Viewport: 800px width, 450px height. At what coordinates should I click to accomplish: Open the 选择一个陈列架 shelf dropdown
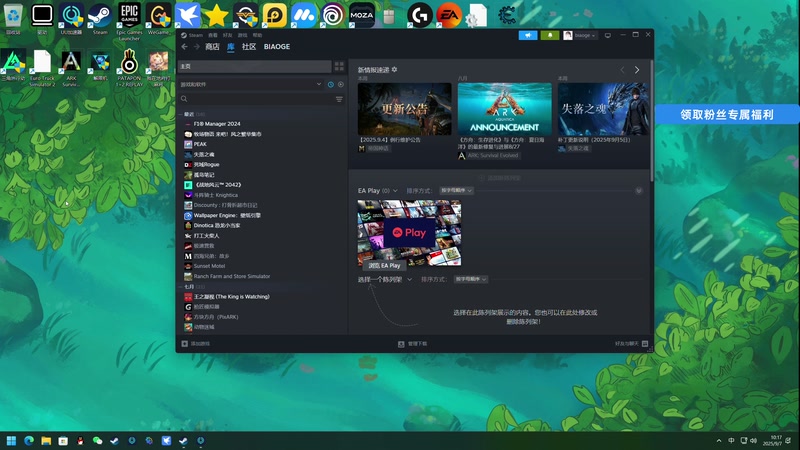385,279
